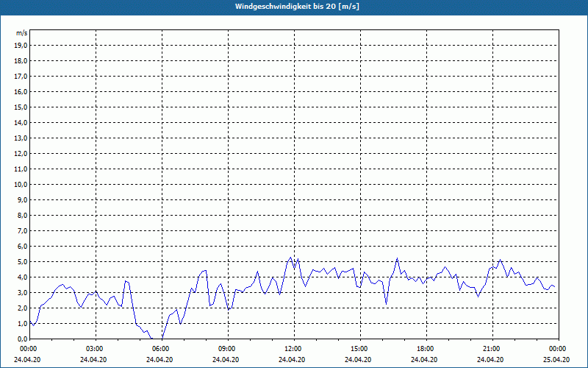Click the 8,0 y-axis label
The image size is (588, 368).
point(22,215)
